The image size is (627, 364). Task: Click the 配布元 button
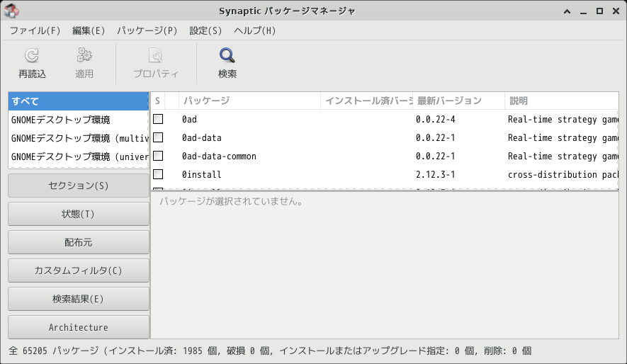coord(79,242)
